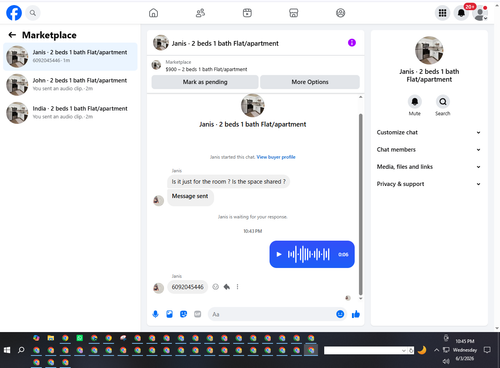Record a voice clip with microphone icon
This screenshot has width=500, height=368.
155,314
